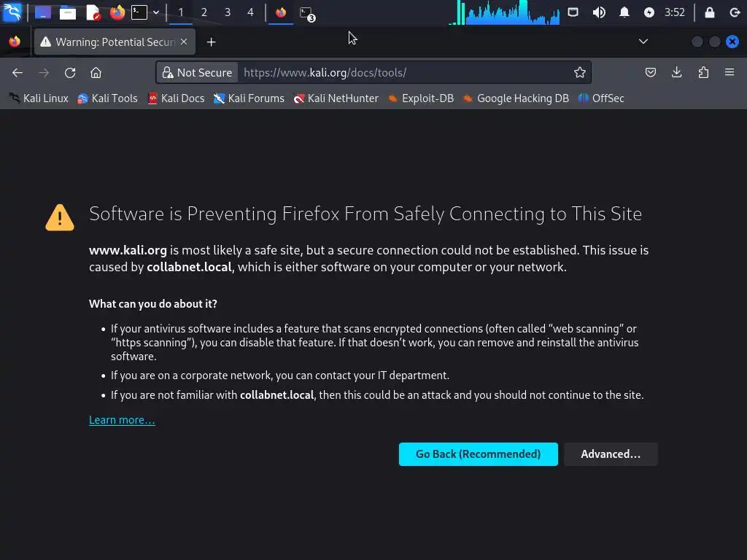Open Google Hacking DB bookmark
747x560 pixels.
pos(516,98)
